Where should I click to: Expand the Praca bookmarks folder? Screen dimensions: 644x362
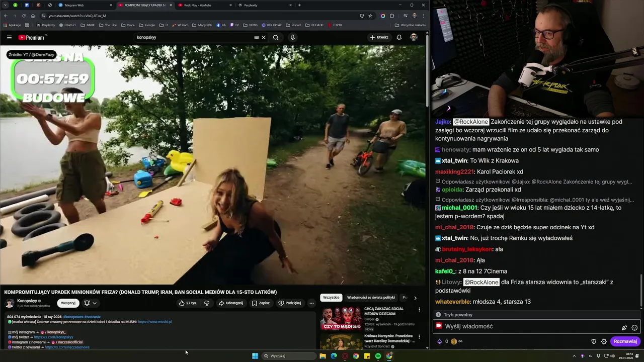point(128,25)
